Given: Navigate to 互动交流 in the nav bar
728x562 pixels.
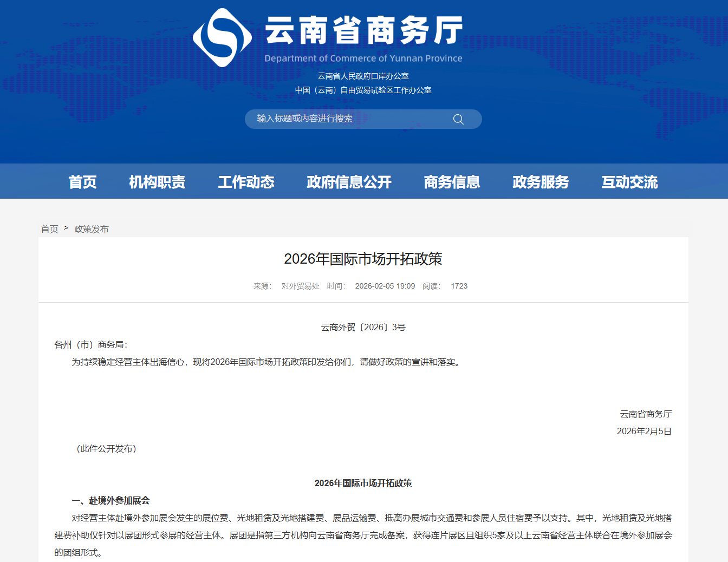Looking at the screenshot, I should pos(629,182).
